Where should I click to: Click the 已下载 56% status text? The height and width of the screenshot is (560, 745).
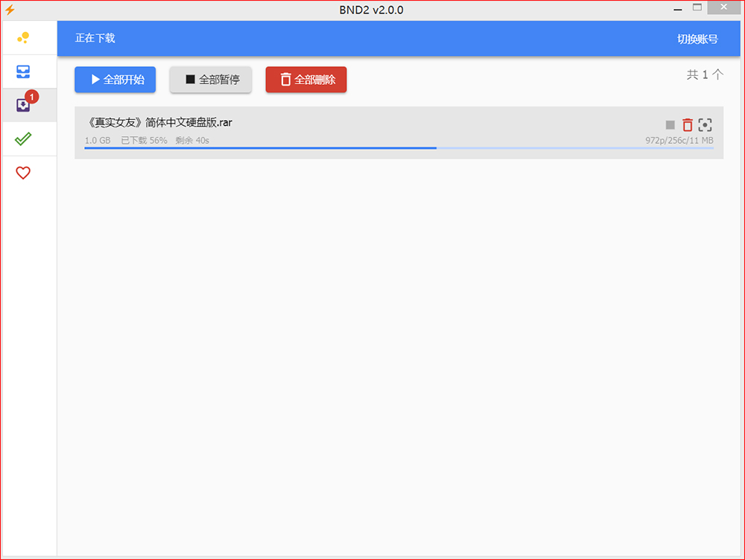click(144, 140)
